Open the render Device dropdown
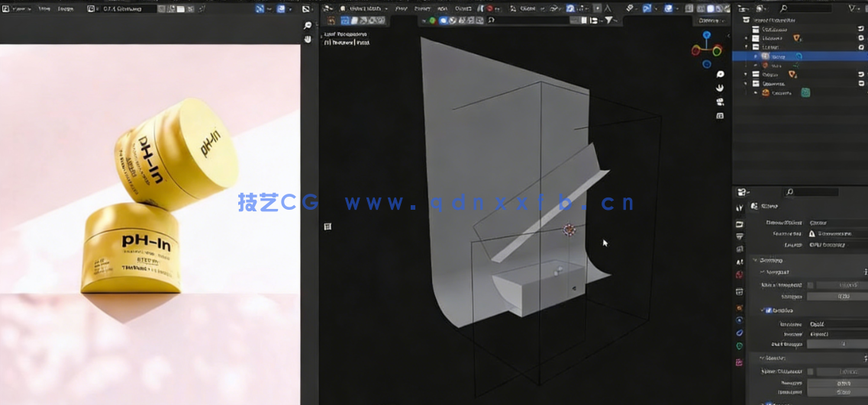Viewport: 868px width, 405px height. coord(837,245)
